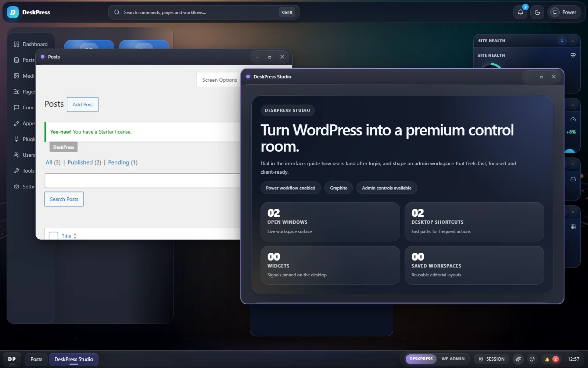Click the Posts heading in Posts window
The image size is (588, 368).
(x=54, y=104)
